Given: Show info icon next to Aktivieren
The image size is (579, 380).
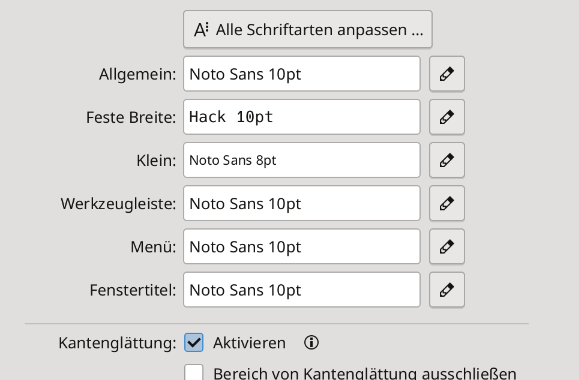Looking at the screenshot, I should click(311, 343).
